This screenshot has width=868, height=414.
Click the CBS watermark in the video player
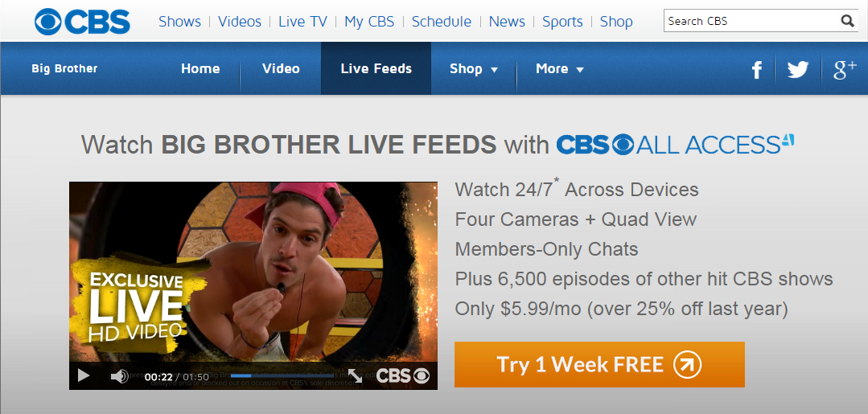pos(403,375)
